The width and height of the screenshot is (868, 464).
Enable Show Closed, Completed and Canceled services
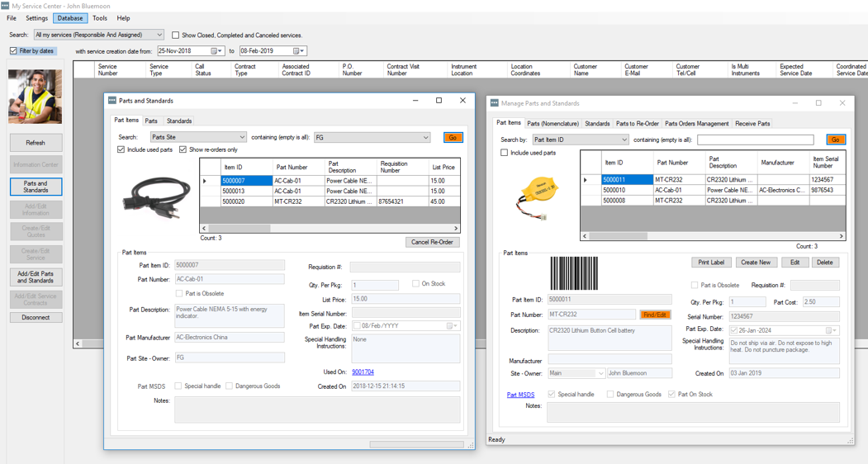point(175,35)
